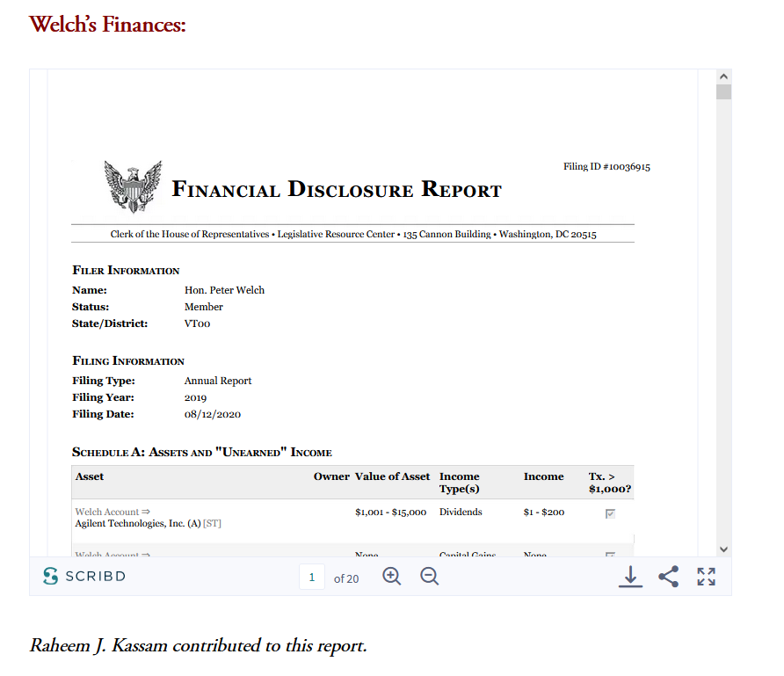Click the '2019' filing year value

pos(195,397)
